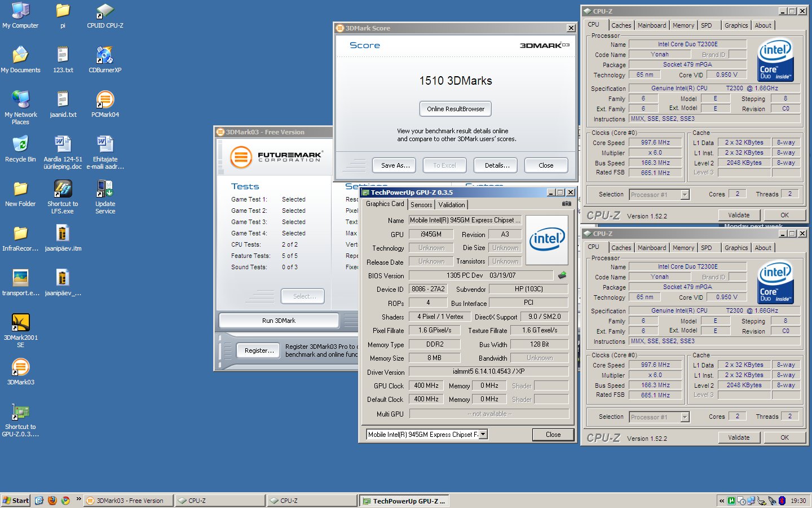Click the BIOS save icon in GPU-Z
812x508 pixels.
click(x=562, y=275)
